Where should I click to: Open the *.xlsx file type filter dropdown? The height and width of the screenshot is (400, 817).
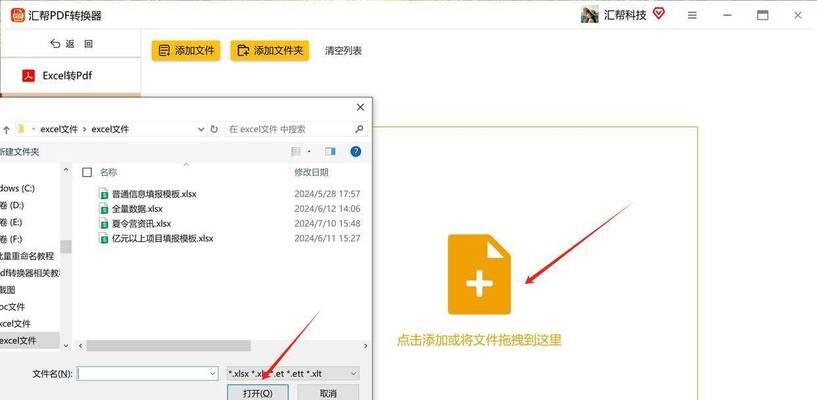(x=293, y=373)
